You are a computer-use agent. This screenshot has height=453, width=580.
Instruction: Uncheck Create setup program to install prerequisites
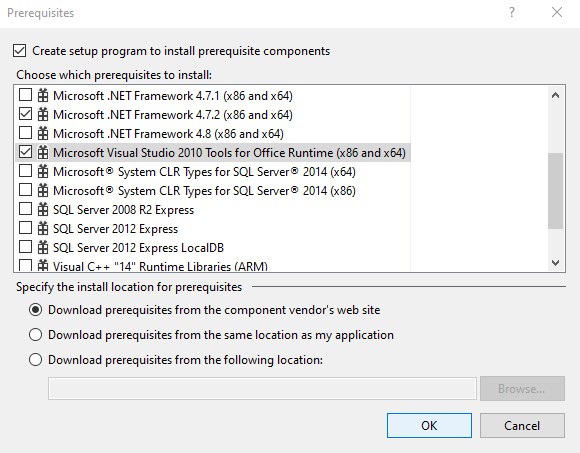coord(20,51)
